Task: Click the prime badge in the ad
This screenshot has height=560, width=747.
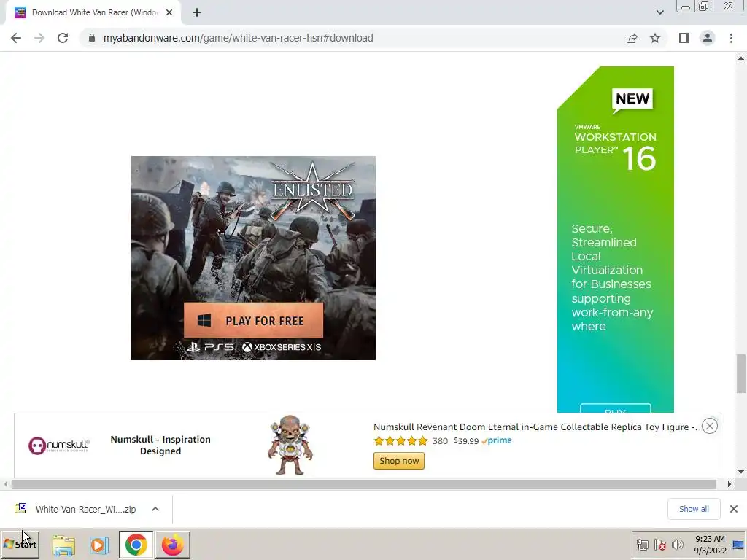Action: (497, 441)
